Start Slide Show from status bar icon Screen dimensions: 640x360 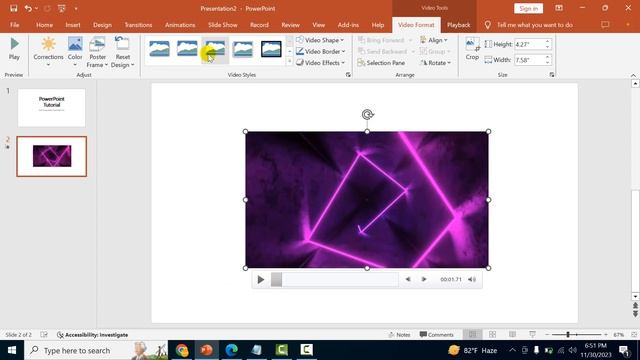pos(532,335)
